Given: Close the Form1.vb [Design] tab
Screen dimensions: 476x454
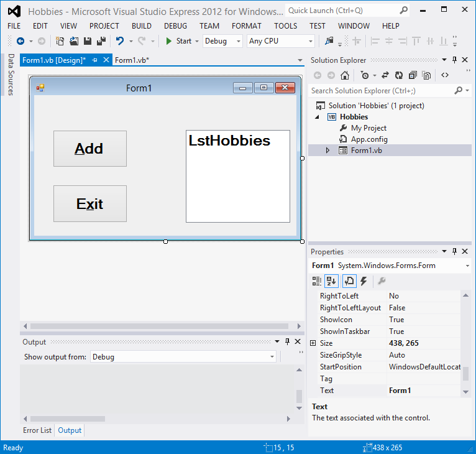Looking at the screenshot, I should coord(106,60).
